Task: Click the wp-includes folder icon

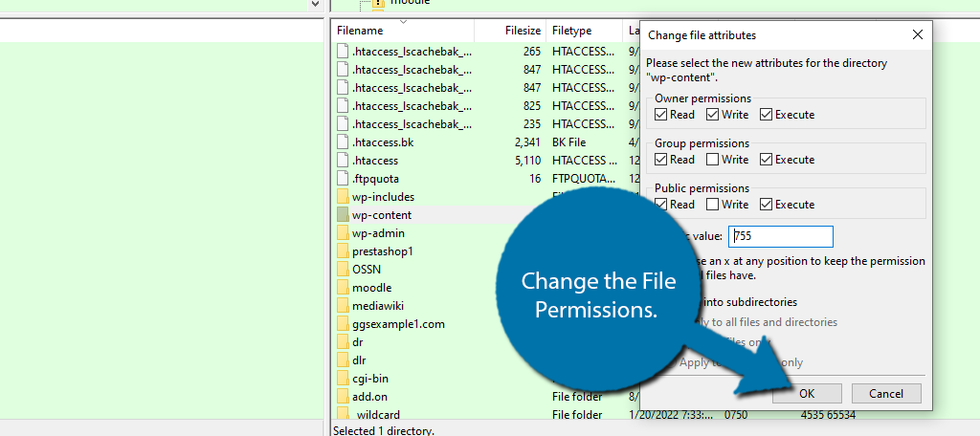Action: pyautogui.click(x=343, y=197)
